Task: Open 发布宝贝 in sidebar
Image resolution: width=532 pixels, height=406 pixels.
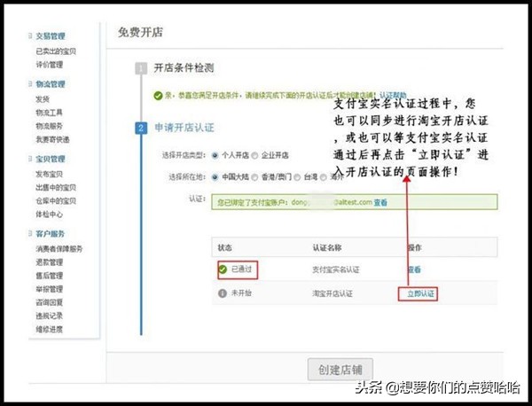Action: pos(49,174)
